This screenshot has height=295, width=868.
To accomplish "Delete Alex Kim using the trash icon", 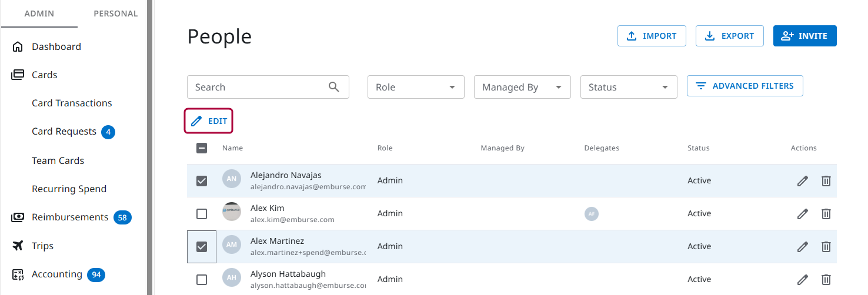I will coord(826,214).
